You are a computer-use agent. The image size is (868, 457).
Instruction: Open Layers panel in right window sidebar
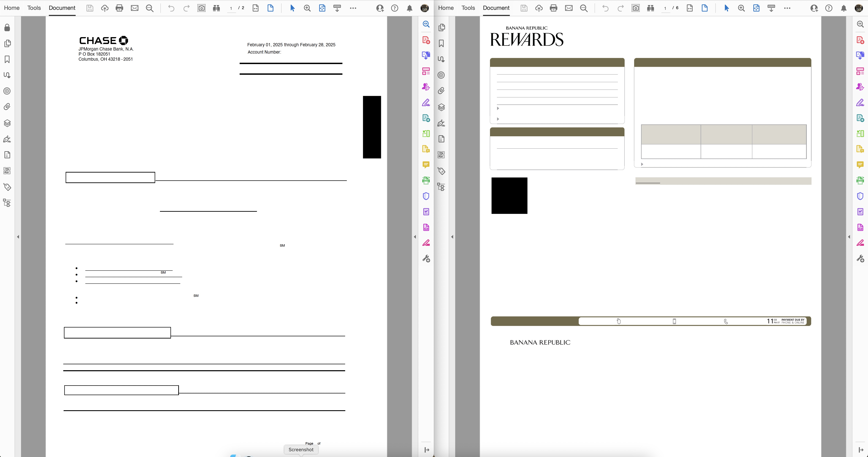[441, 107]
